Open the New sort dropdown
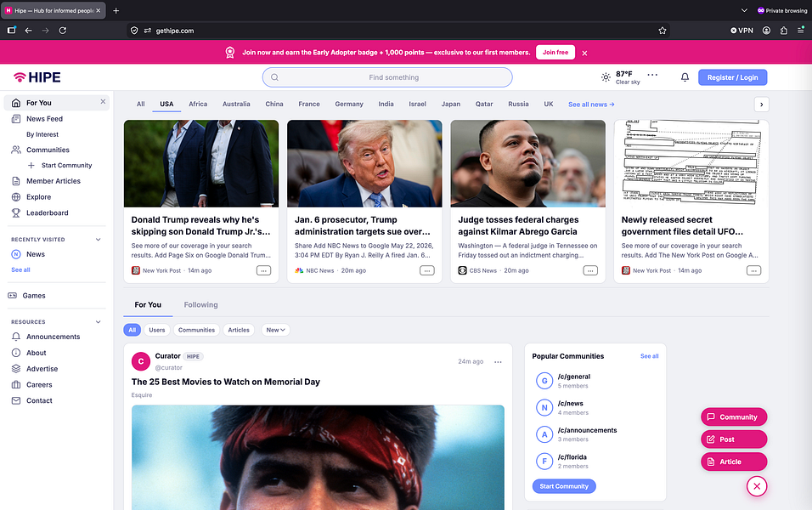The width and height of the screenshot is (812, 510). 275,330
